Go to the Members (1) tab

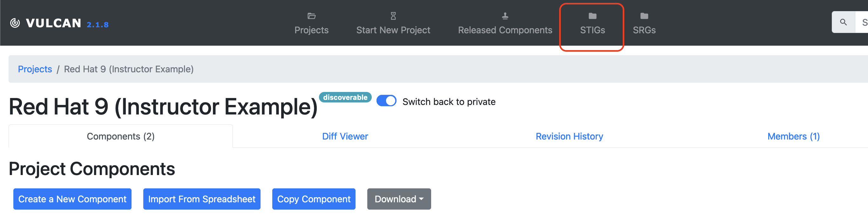pos(793,136)
